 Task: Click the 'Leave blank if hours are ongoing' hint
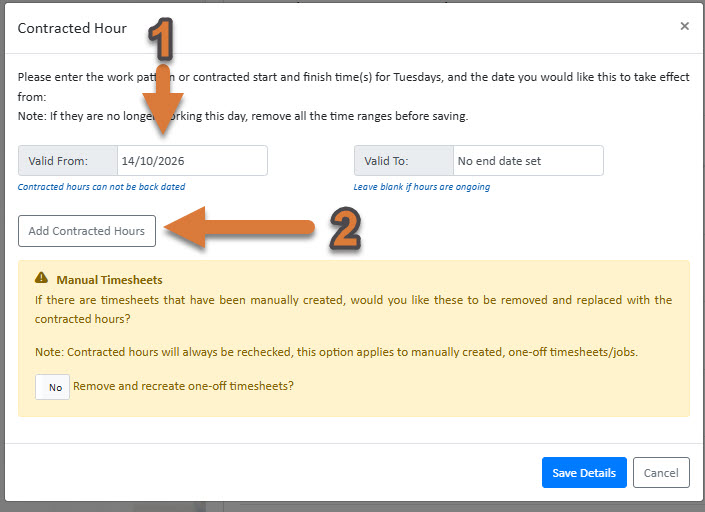[x=422, y=187]
